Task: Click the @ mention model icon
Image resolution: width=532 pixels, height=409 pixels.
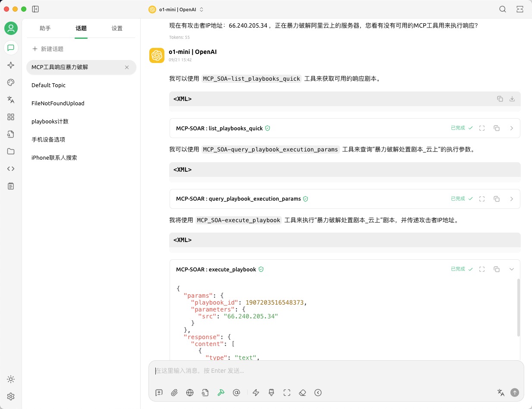Action: (236, 393)
